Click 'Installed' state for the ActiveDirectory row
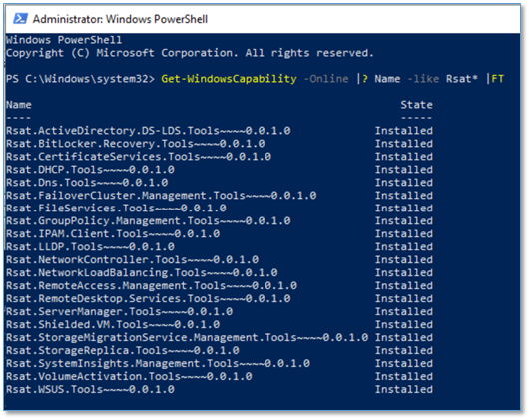530x420 pixels. 404,131
